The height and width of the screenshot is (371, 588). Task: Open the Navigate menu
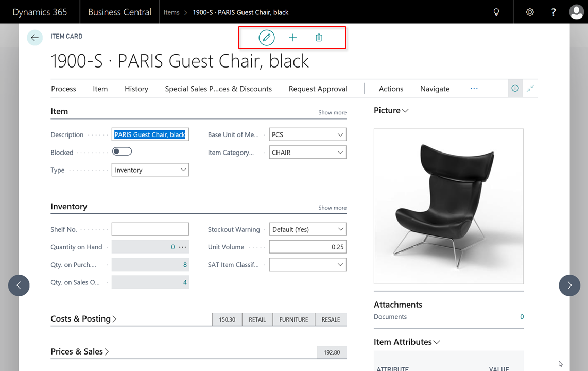click(x=435, y=89)
